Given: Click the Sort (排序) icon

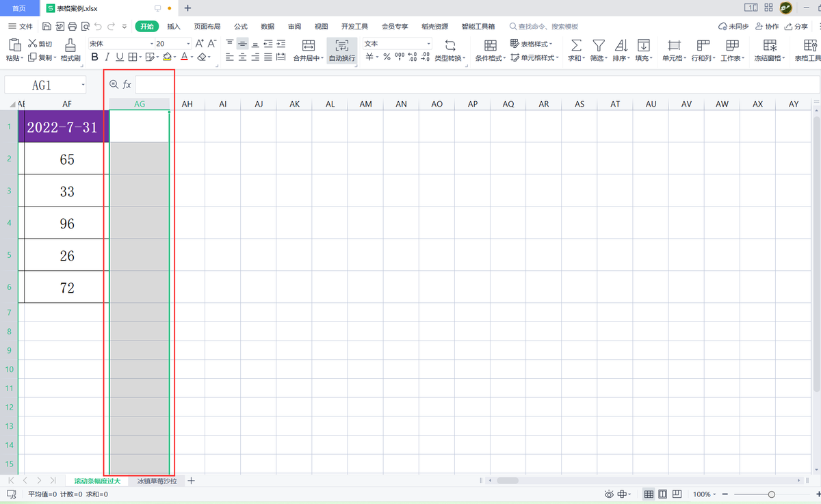Looking at the screenshot, I should click(621, 45).
